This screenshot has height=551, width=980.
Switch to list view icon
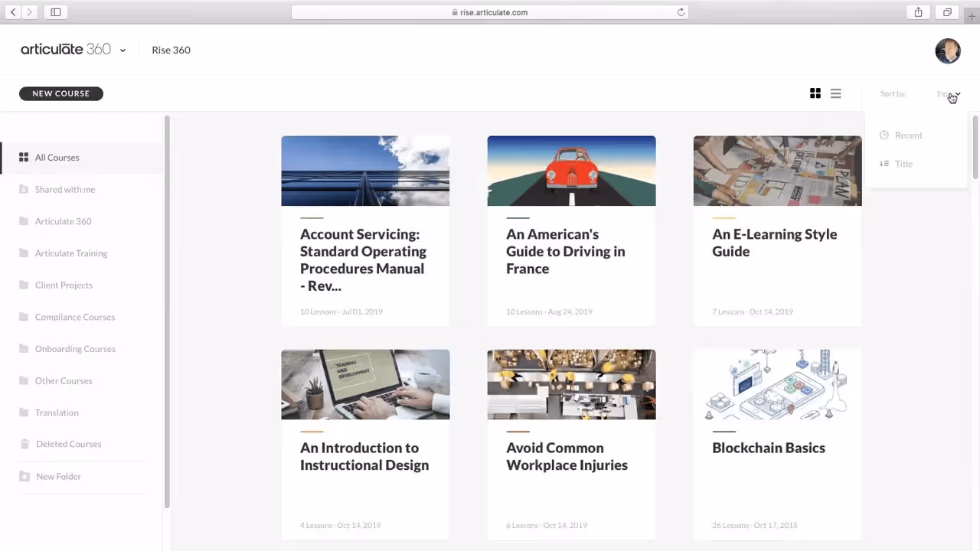[x=835, y=93]
